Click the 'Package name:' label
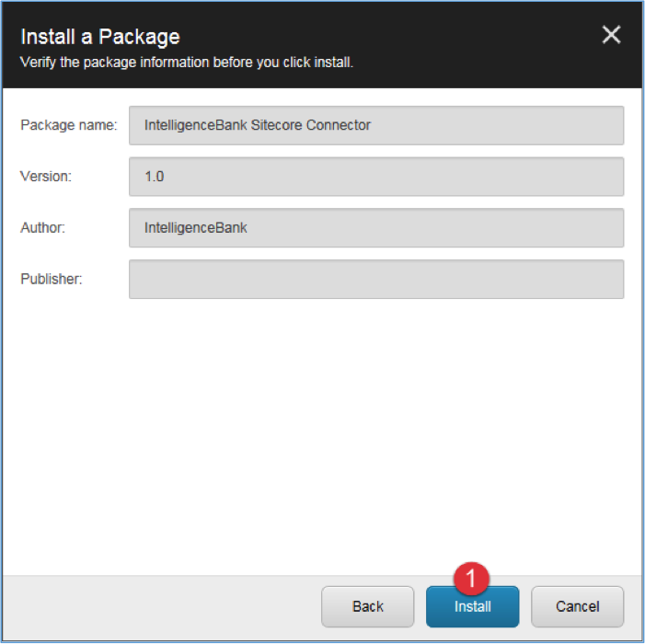 69,125
